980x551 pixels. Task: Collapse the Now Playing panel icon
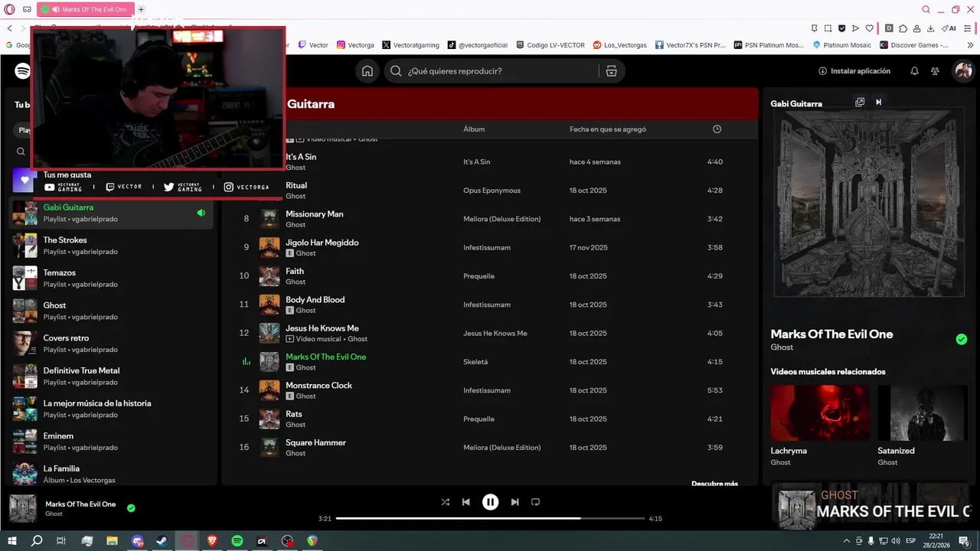(x=879, y=103)
